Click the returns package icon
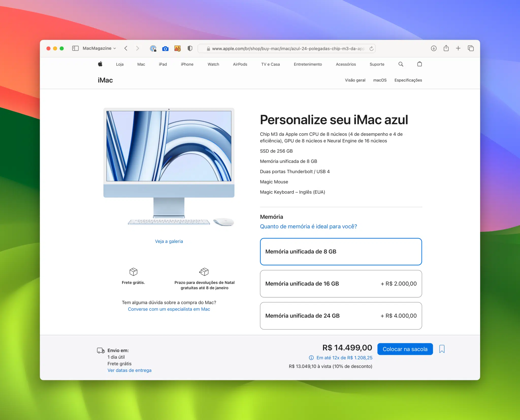The height and width of the screenshot is (420, 520). tap(204, 272)
